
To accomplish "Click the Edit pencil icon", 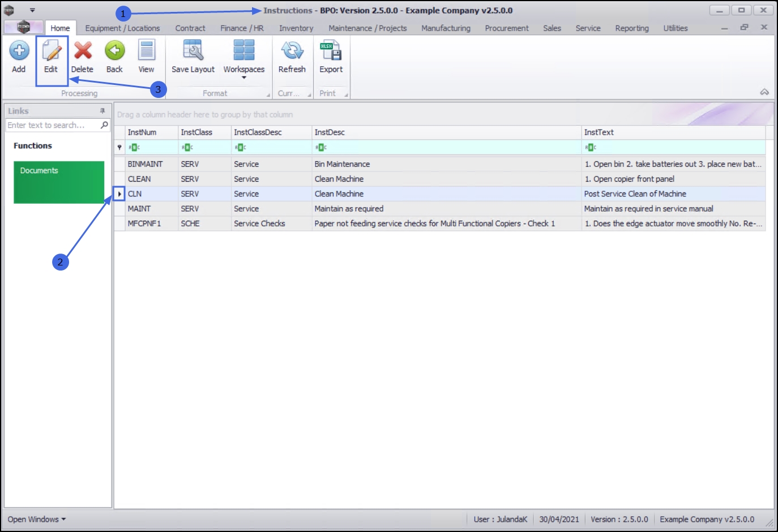I will [x=51, y=50].
